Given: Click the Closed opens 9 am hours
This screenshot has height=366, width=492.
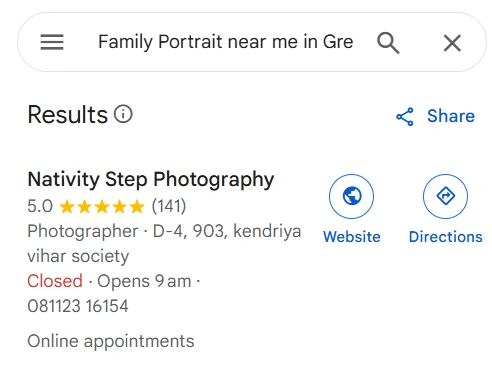Looking at the screenshot, I should (x=113, y=281).
